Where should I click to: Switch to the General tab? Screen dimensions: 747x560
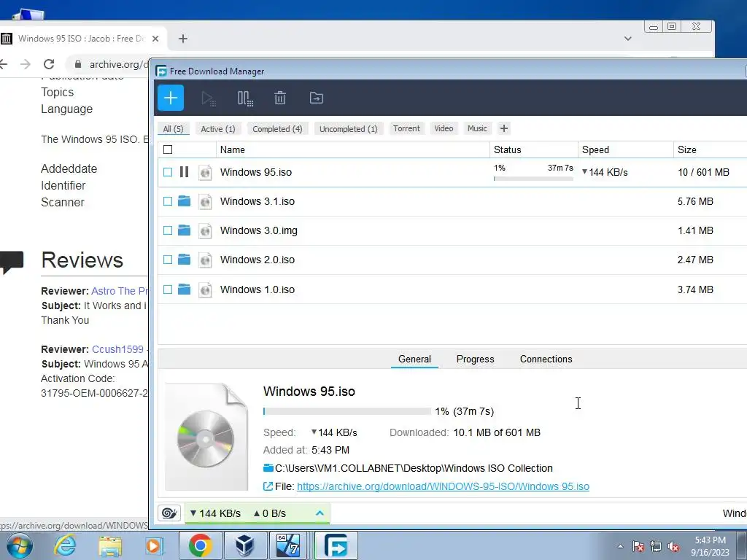(x=414, y=359)
